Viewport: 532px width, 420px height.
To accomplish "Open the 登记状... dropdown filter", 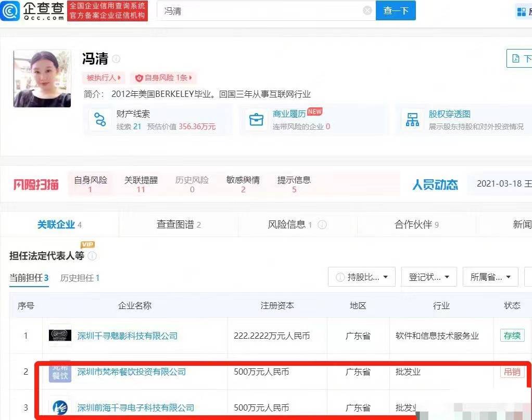I will coord(429,277).
